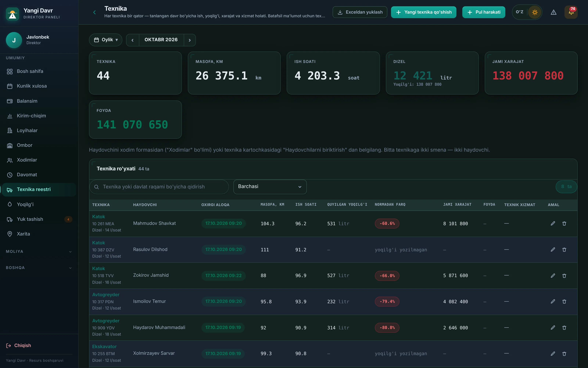Edit the Mahmudov Shavkat Katok row
588x368 pixels.
coord(553,223)
